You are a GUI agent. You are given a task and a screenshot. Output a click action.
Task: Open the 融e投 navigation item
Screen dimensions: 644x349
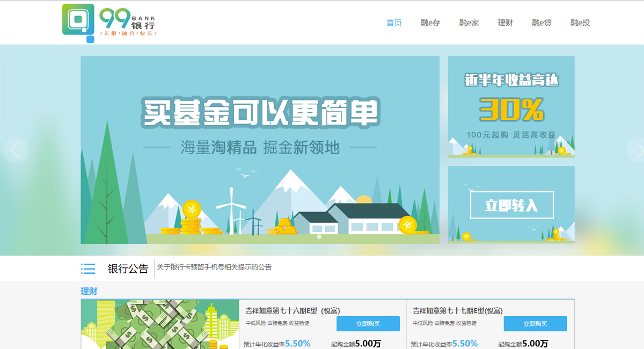(580, 23)
